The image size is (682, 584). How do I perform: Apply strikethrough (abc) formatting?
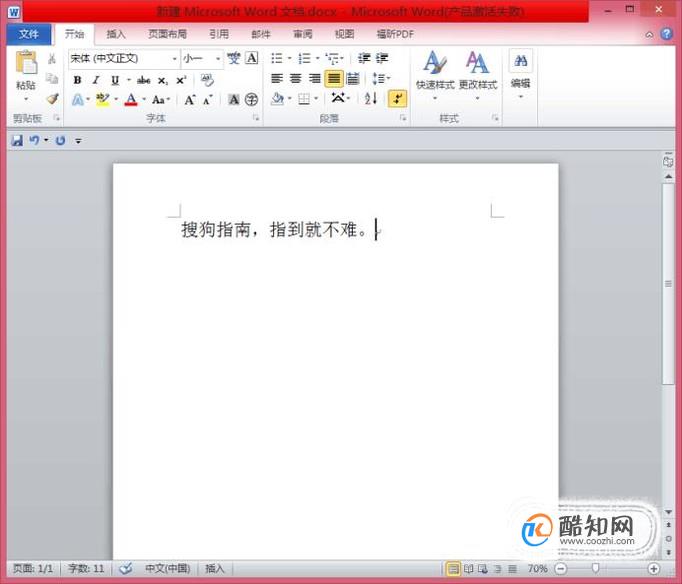(x=144, y=80)
